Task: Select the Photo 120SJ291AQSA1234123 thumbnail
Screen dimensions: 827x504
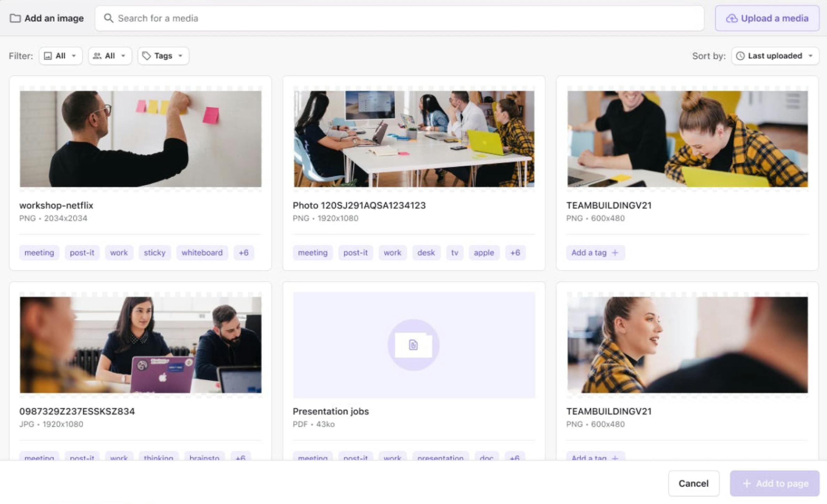Action: 413,139
